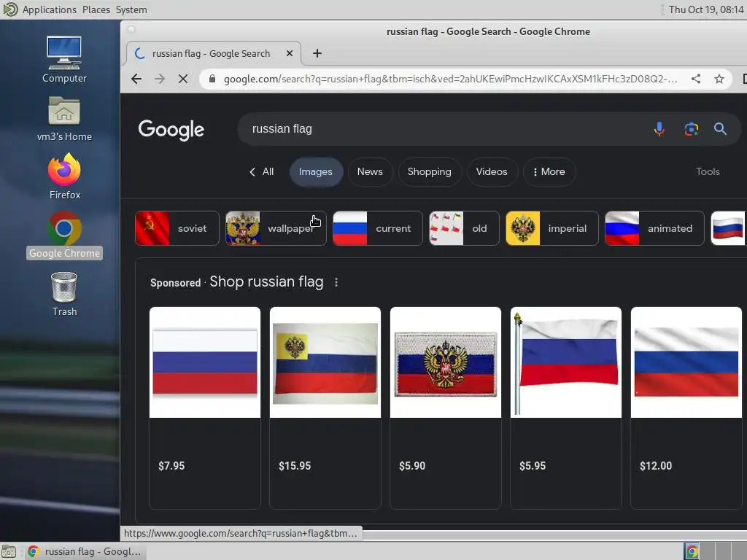
Task: Click the address bar URL
Action: [x=450, y=79]
